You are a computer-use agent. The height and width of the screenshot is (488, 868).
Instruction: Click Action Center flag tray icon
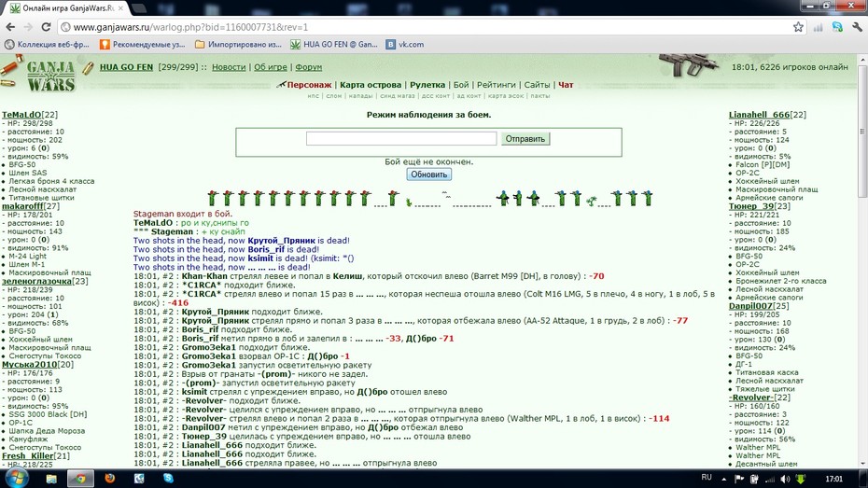(x=739, y=480)
